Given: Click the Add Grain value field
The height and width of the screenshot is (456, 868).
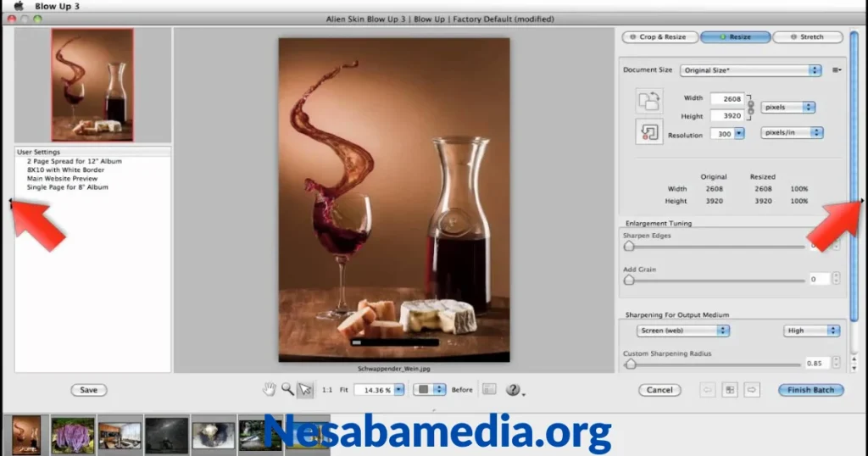Looking at the screenshot, I should [819, 279].
